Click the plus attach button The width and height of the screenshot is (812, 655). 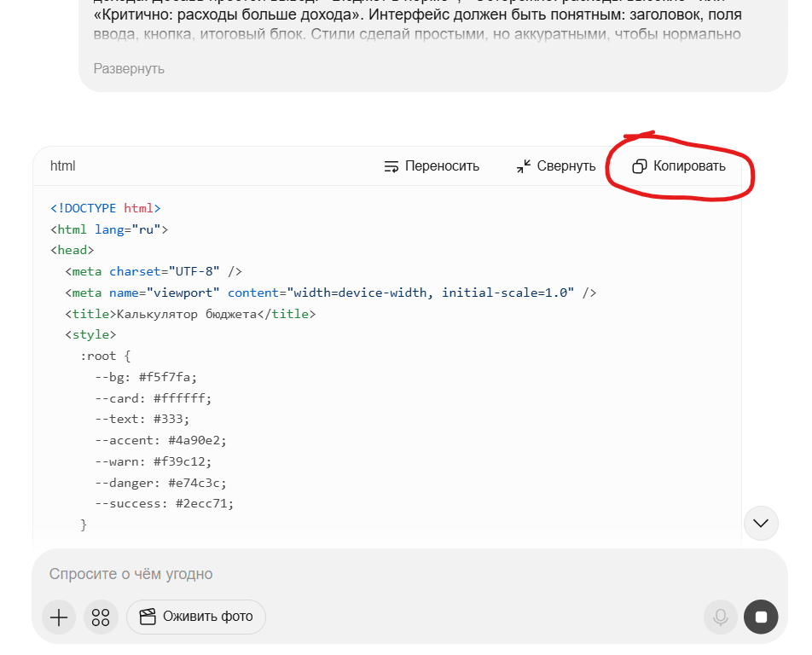[59, 617]
